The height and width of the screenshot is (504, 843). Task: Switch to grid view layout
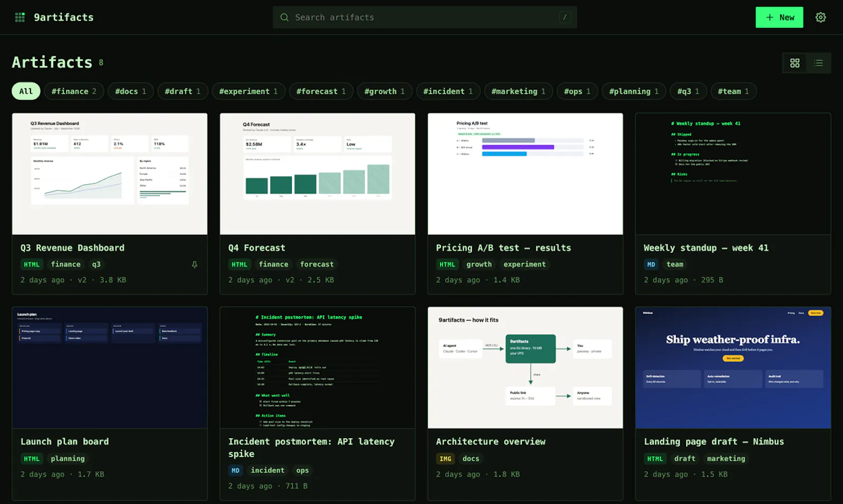(x=795, y=63)
